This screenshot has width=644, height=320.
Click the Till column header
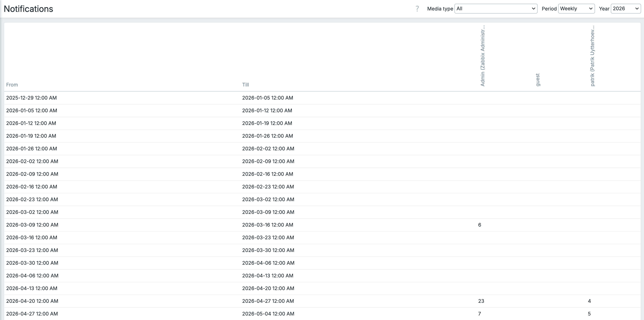pos(246,85)
